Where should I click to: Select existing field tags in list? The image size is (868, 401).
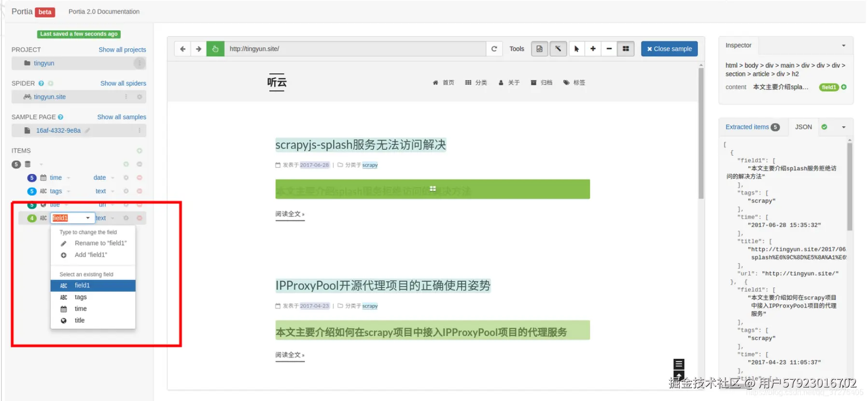[93, 297]
